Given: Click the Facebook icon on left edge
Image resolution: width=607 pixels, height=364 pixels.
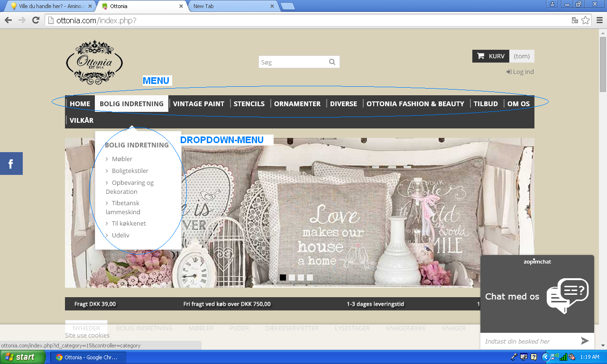Looking at the screenshot, I should click(11, 164).
